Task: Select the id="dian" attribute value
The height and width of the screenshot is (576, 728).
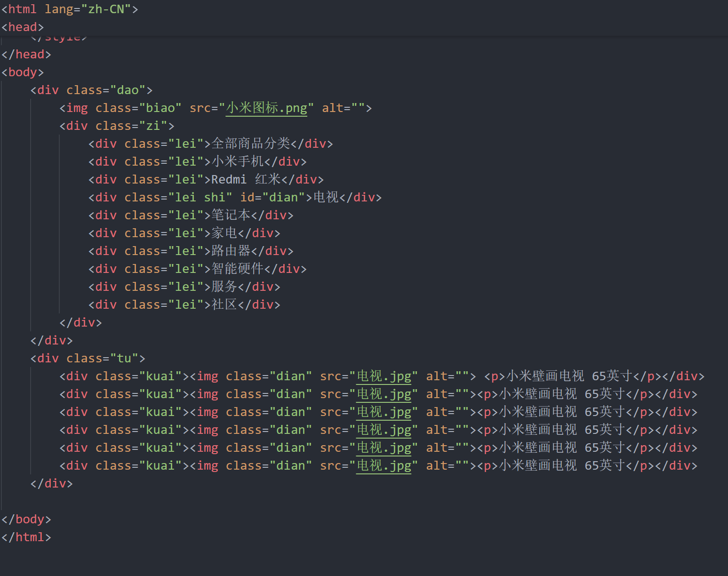Action: 283,197
